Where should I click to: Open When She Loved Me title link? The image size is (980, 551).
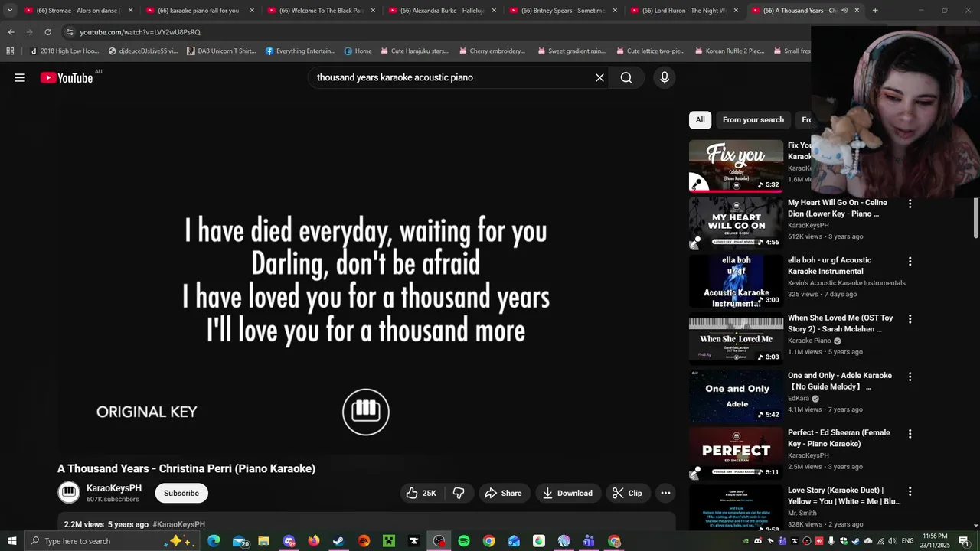(x=841, y=324)
